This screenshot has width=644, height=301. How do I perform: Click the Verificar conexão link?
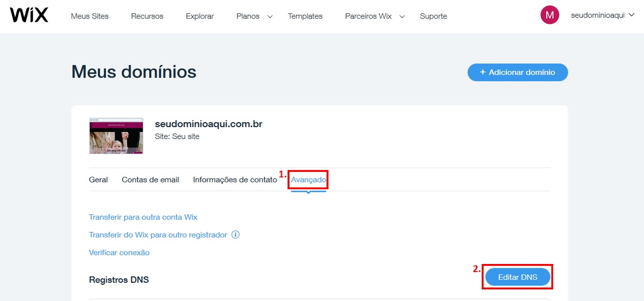pos(119,253)
